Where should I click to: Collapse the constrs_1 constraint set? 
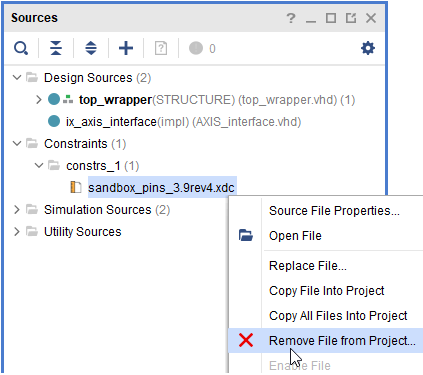click(x=39, y=165)
